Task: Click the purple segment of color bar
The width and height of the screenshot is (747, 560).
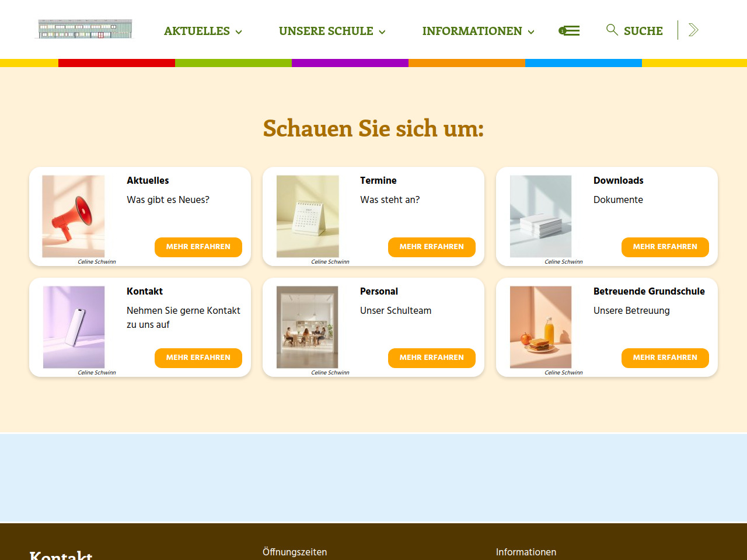Action: point(350,63)
